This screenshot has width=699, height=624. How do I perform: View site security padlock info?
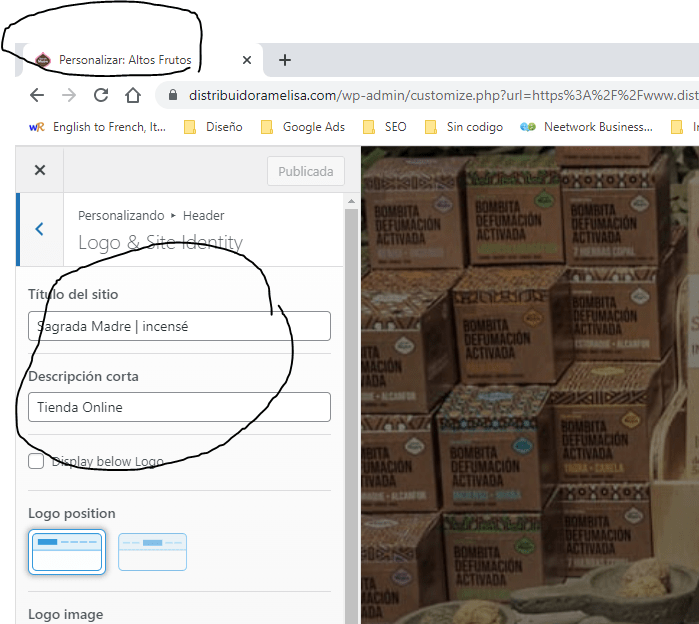[173, 95]
